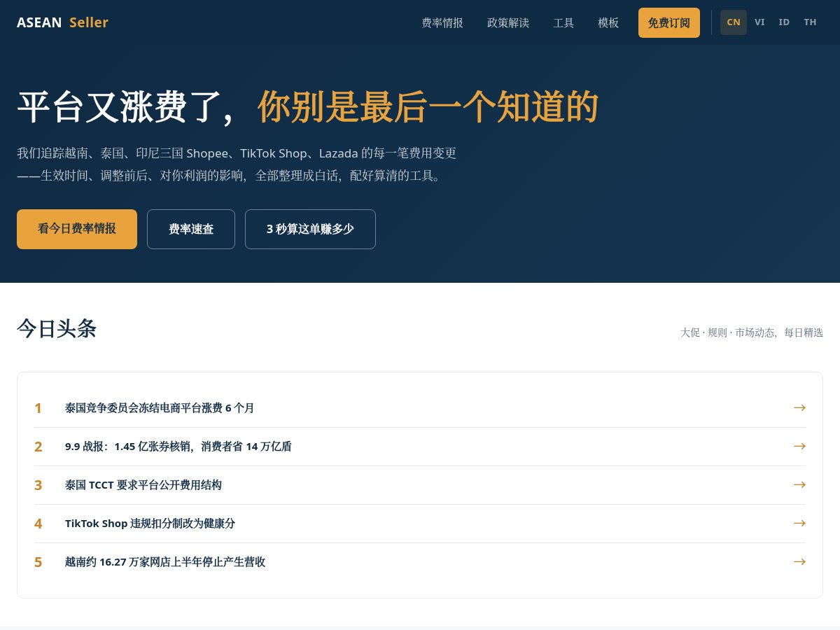Open headline 越南约 16.27 万家网店停止产生营收

(x=420, y=562)
